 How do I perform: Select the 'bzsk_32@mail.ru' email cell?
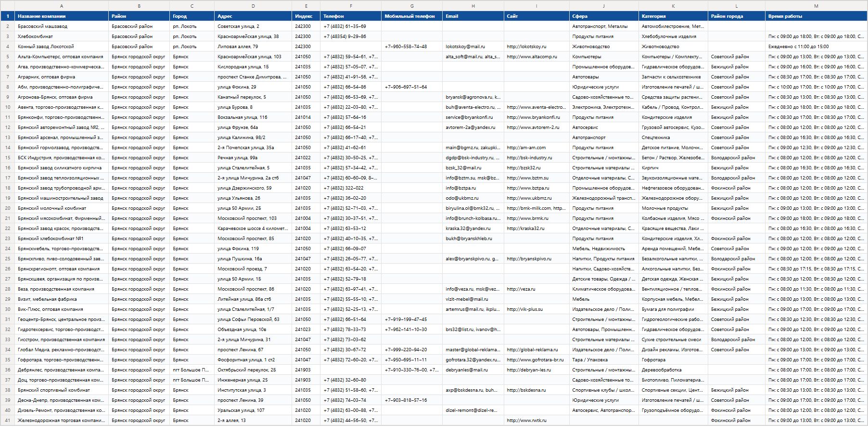coord(473,168)
